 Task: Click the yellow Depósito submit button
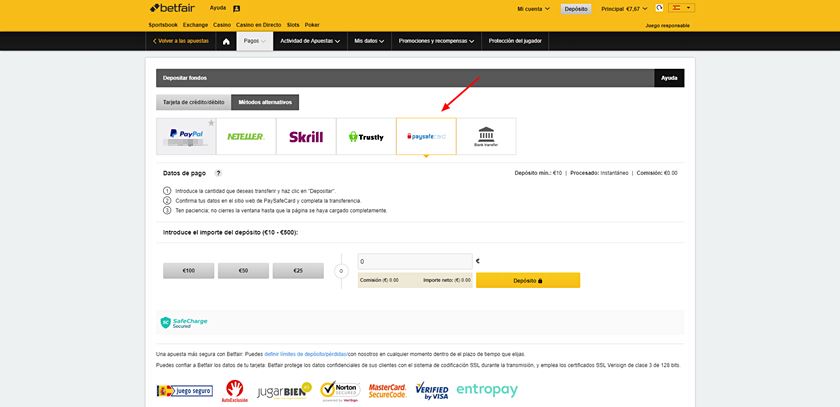(528, 280)
